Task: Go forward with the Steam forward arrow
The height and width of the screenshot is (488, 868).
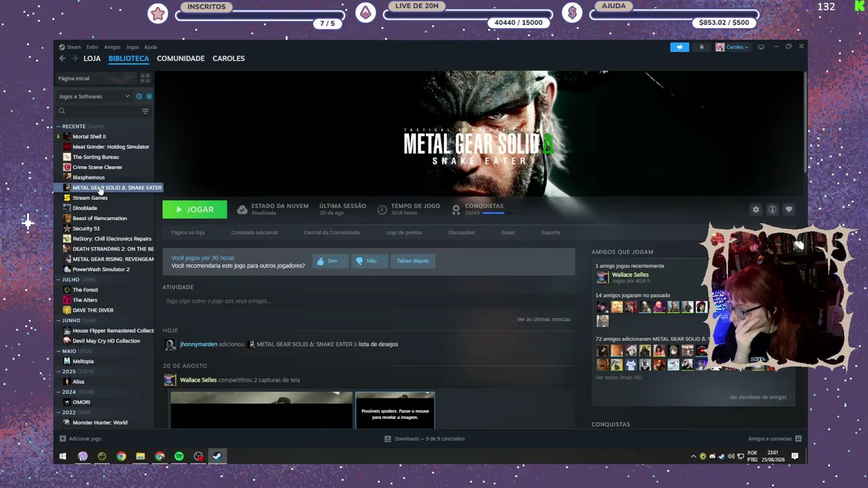Action: click(x=75, y=58)
